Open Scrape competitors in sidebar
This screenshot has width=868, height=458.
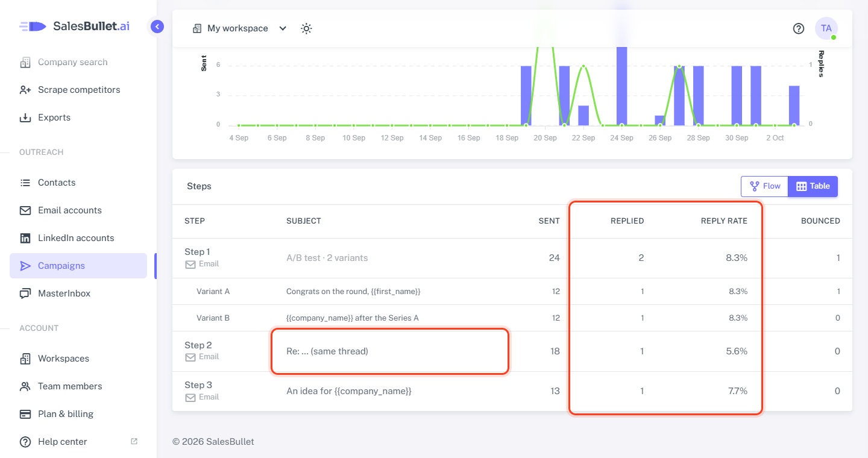[x=78, y=90]
